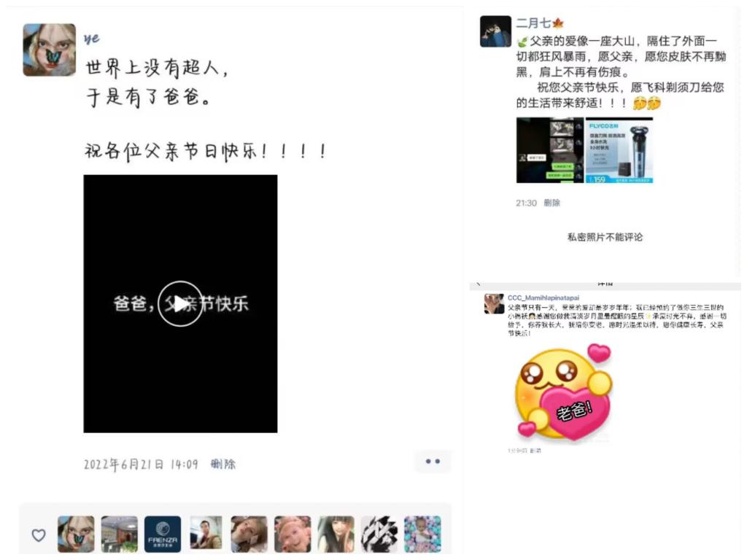Play the 爸爸,父亲节快乐 video

tap(180, 304)
